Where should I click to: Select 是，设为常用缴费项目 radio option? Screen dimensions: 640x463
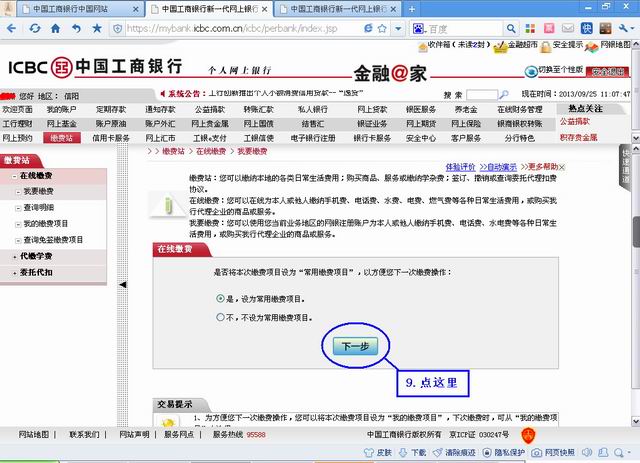[x=220, y=298]
